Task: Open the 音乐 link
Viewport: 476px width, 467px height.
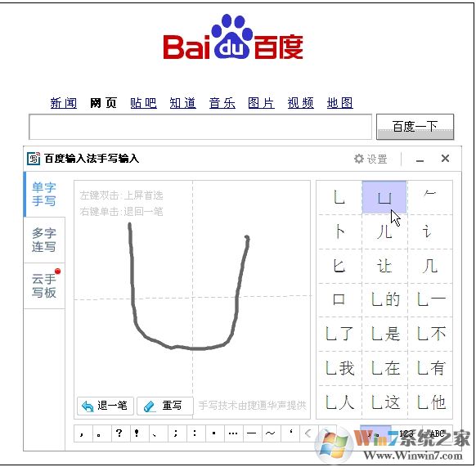Action: point(222,103)
